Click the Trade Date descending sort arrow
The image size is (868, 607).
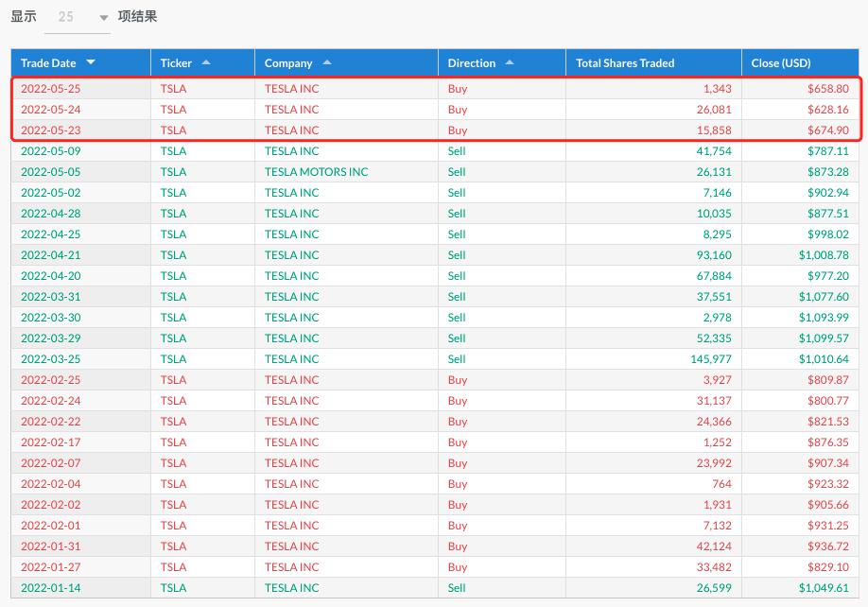91,62
